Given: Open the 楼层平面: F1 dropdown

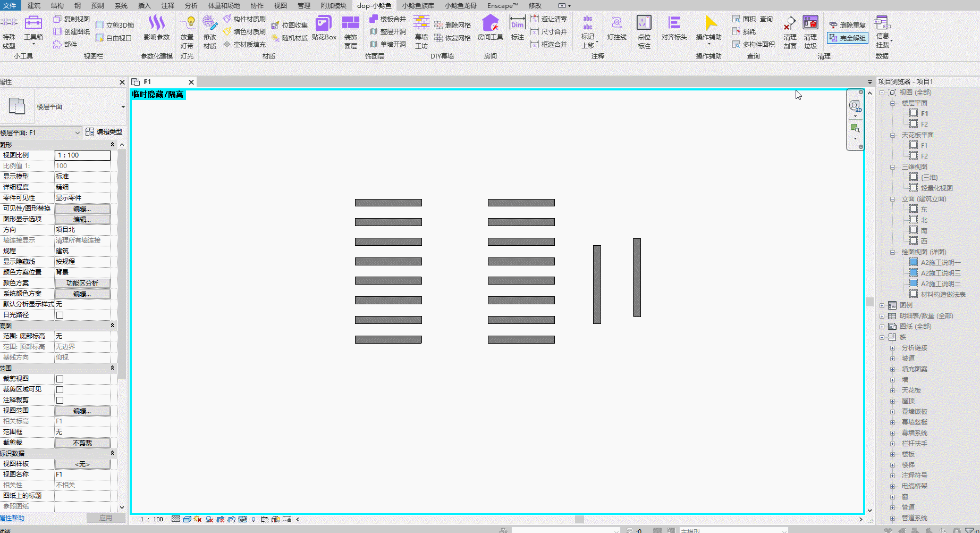Looking at the screenshot, I should (x=41, y=132).
